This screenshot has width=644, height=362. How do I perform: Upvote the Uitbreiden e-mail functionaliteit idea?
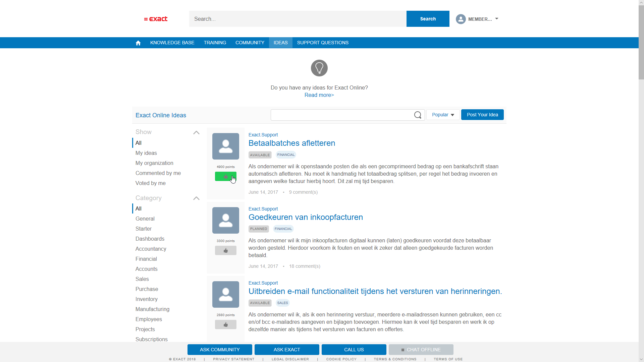tap(226, 324)
